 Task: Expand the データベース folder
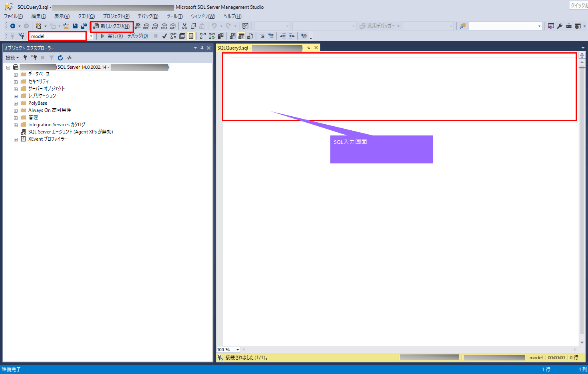16,75
